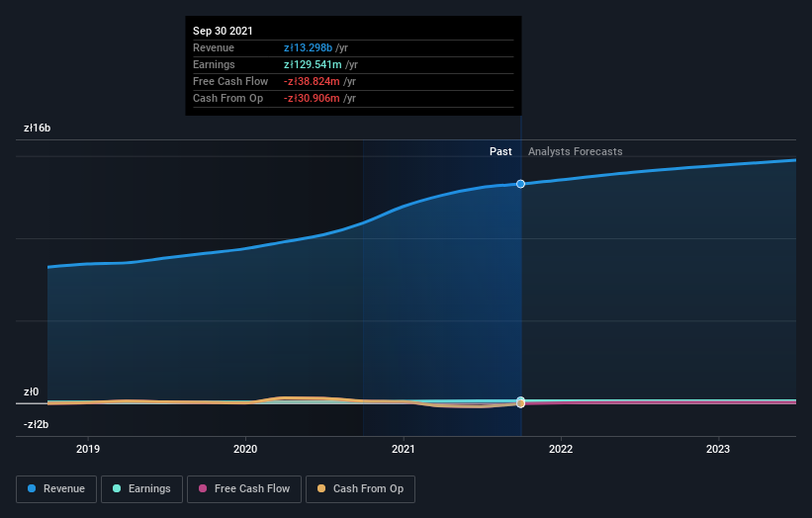Click the Revenue row label in tooltip
The image size is (812, 518).
coord(214,47)
